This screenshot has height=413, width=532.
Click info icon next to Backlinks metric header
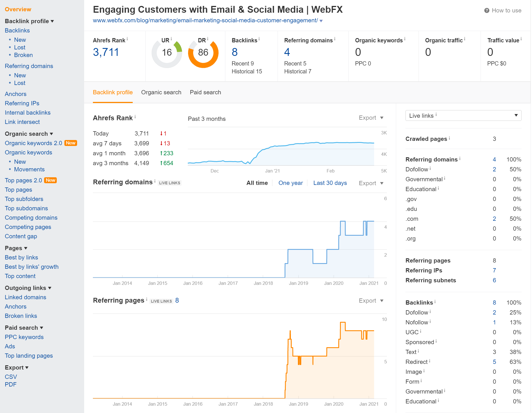coord(259,39)
